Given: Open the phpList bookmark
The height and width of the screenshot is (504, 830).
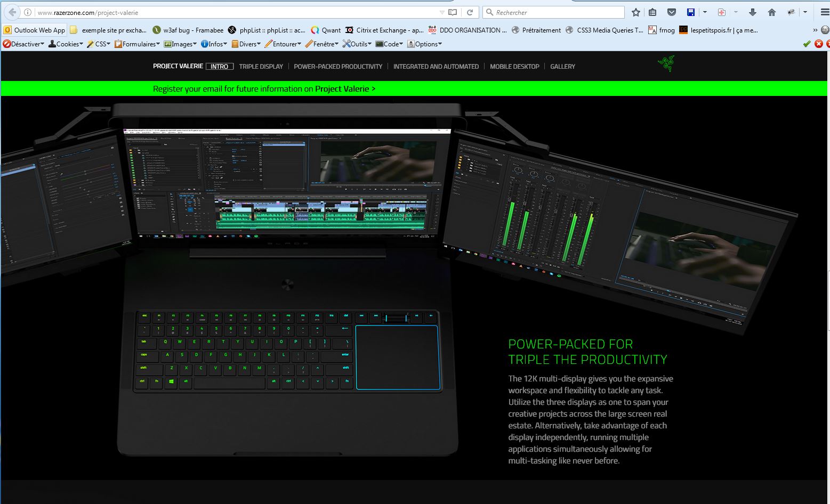Looking at the screenshot, I should point(267,30).
